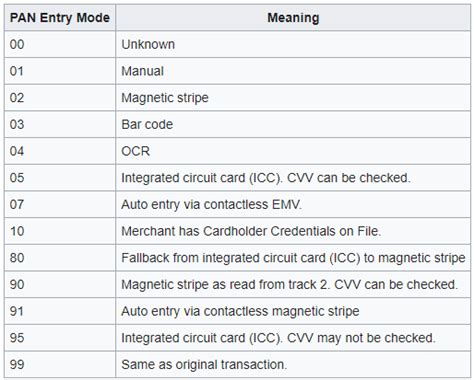474x380 pixels.
Task: Click the Bar code meaning cell
Action: pyautogui.click(x=293, y=124)
